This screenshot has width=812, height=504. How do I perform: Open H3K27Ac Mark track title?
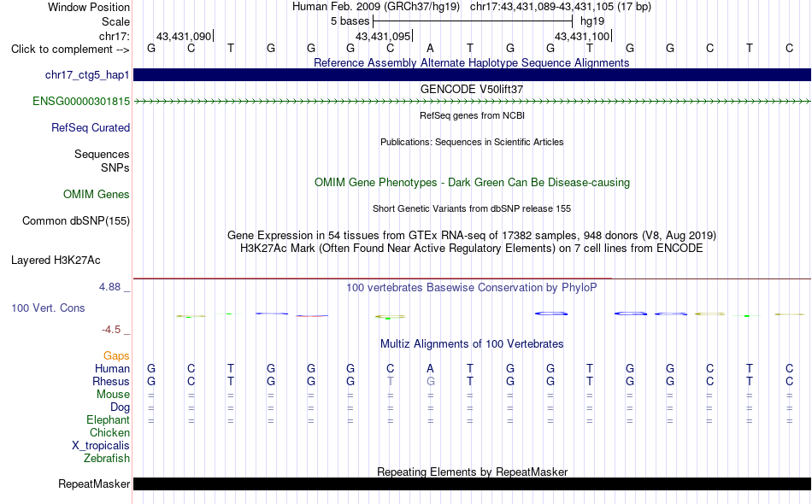pyautogui.click(x=472, y=249)
